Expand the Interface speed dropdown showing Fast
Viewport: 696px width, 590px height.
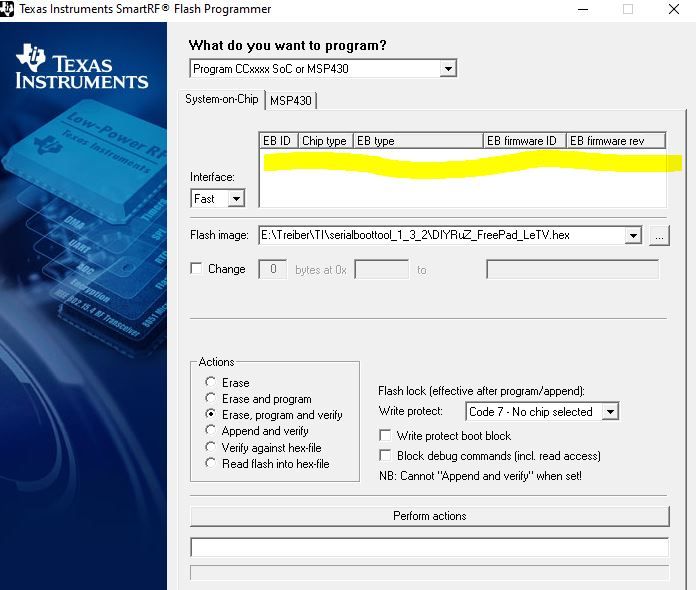point(236,198)
